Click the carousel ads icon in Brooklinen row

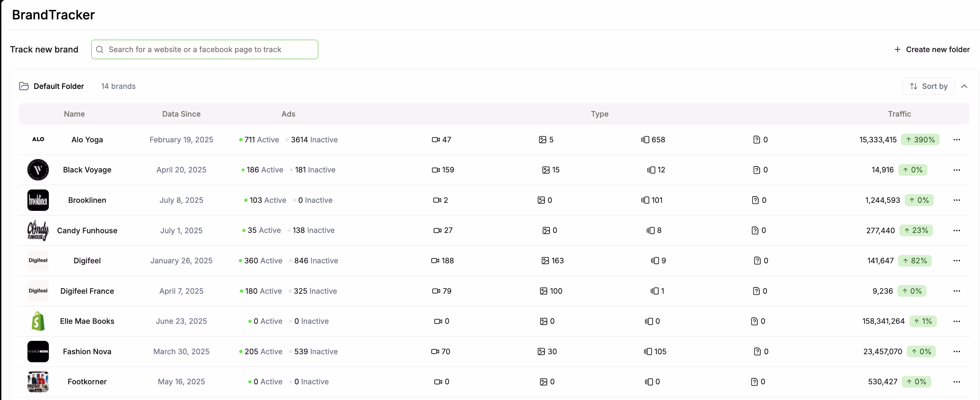(645, 200)
